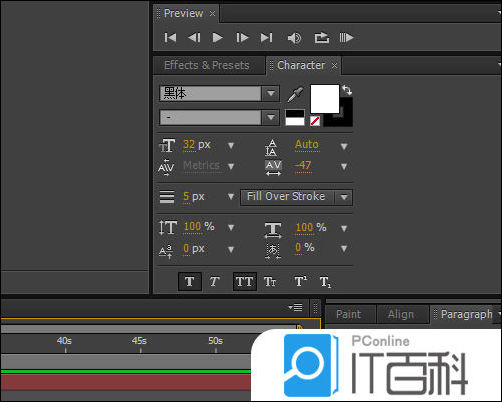Set no fill color slash icon
The height and width of the screenshot is (402, 502).
pyautogui.click(x=315, y=121)
